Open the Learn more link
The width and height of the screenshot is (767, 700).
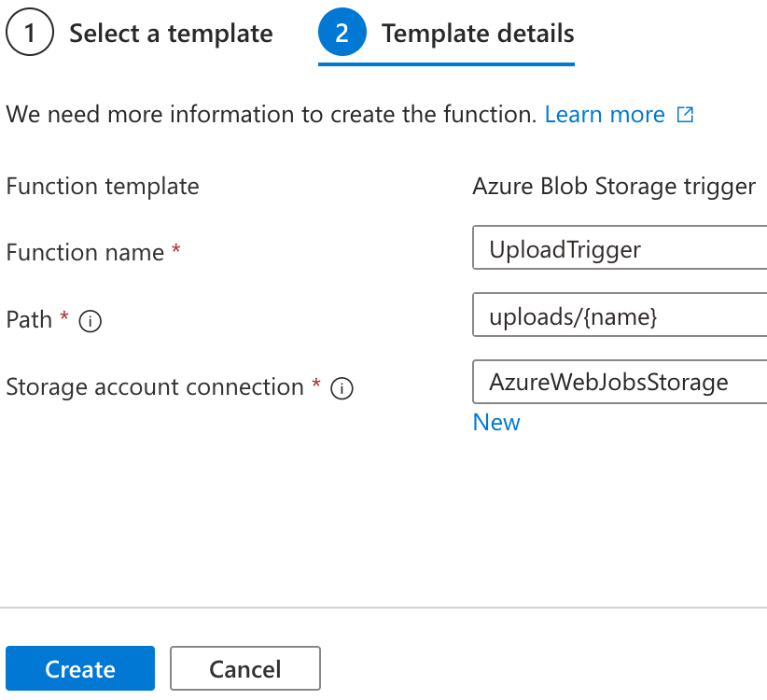(x=605, y=115)
